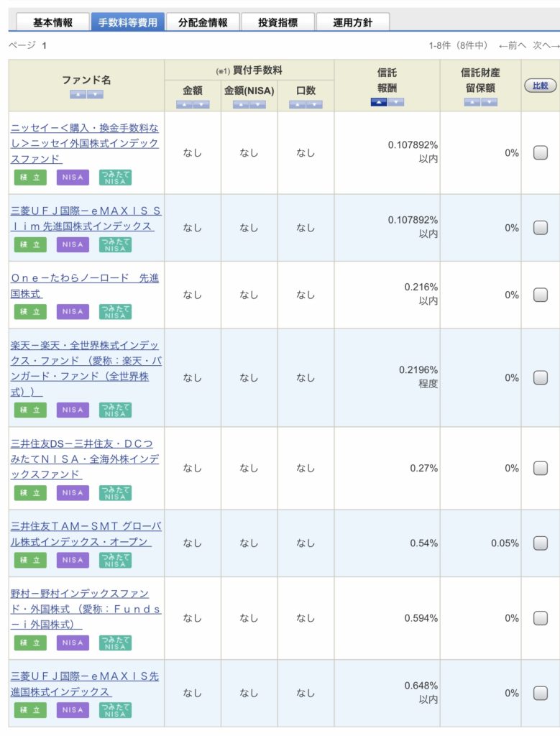Click 0.05% 信託財産留保額 value

point(505,543)
